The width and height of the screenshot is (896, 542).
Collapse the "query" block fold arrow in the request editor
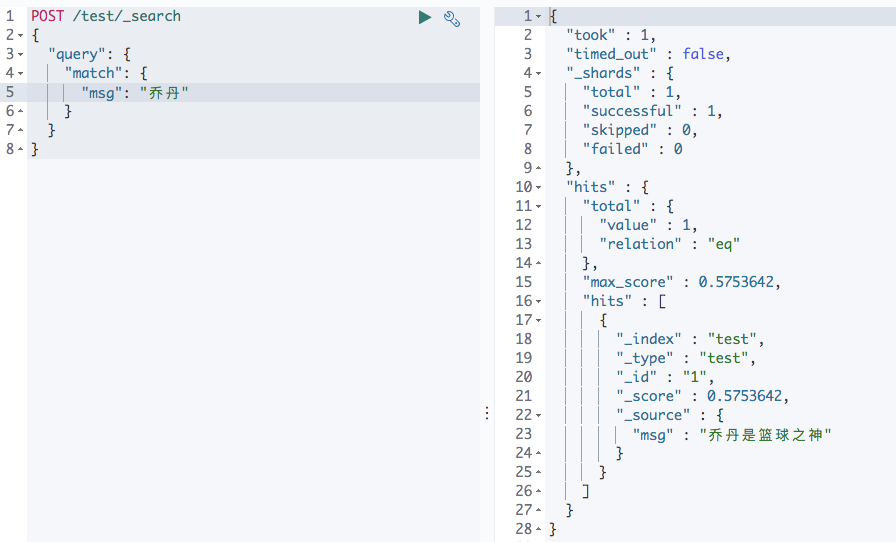point(21,54)
